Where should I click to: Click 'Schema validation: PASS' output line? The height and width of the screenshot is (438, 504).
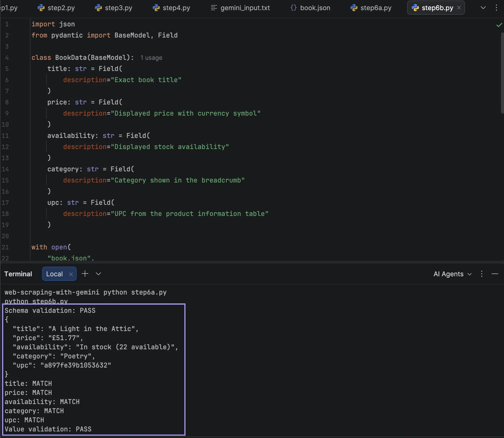(x=50, y=311)
